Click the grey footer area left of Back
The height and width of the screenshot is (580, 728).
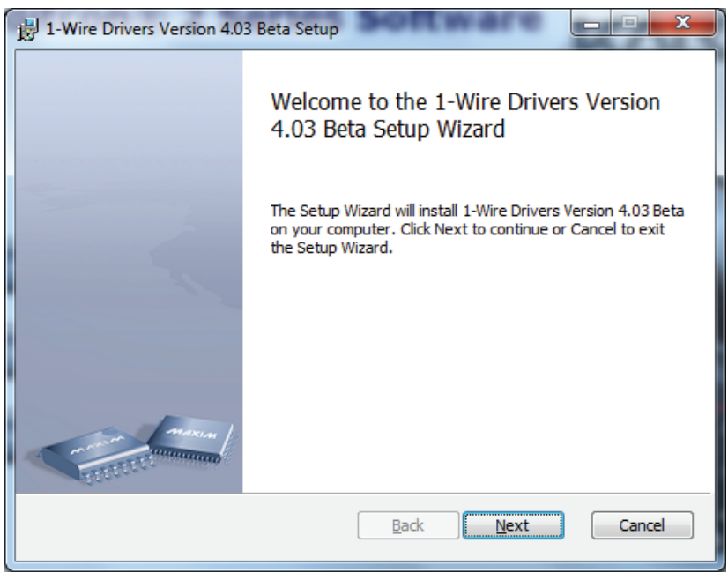click(176, 525)
